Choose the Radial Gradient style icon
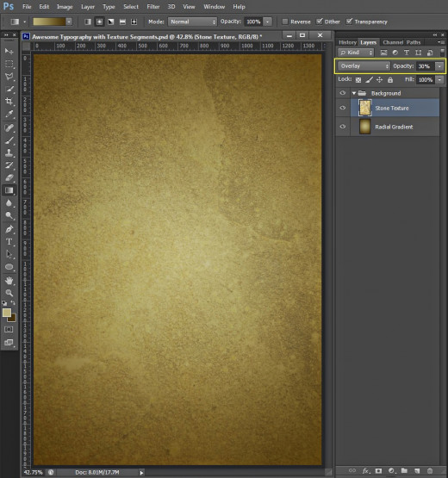Viewport: 448px width, 478px height. [x=99, y=22]
